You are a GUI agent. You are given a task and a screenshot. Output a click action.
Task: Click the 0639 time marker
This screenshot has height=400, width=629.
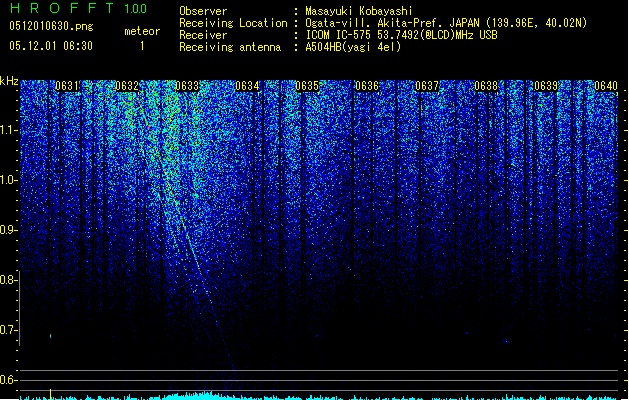[x=546, y=86]
